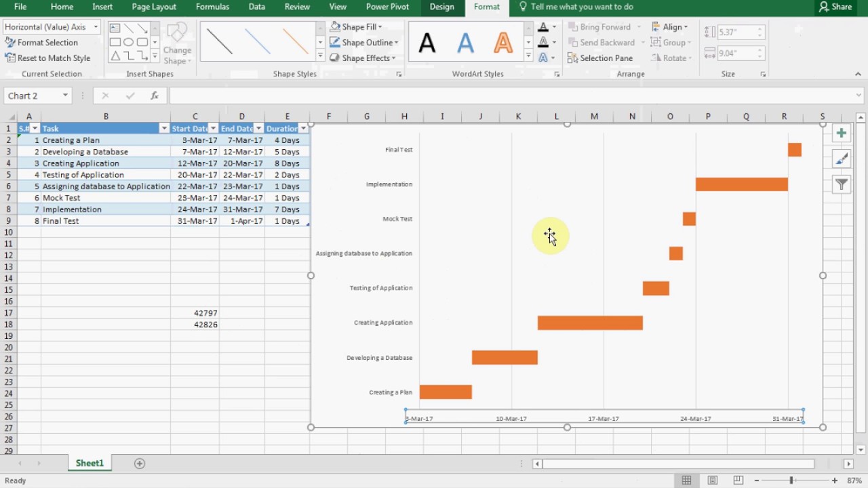Switch to the Formulas tab
The image size is (868, 488).
[x=212, y=7]
